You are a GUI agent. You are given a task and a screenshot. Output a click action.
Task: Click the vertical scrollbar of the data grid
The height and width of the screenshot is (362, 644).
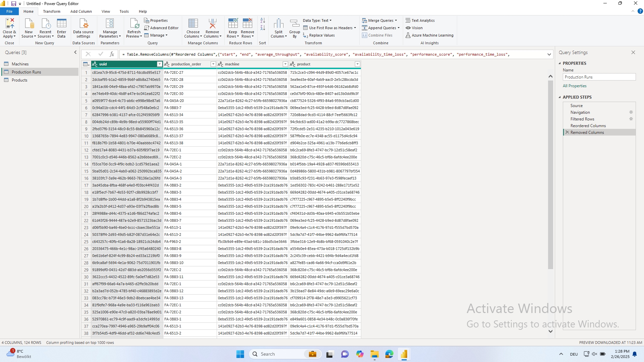550,174
